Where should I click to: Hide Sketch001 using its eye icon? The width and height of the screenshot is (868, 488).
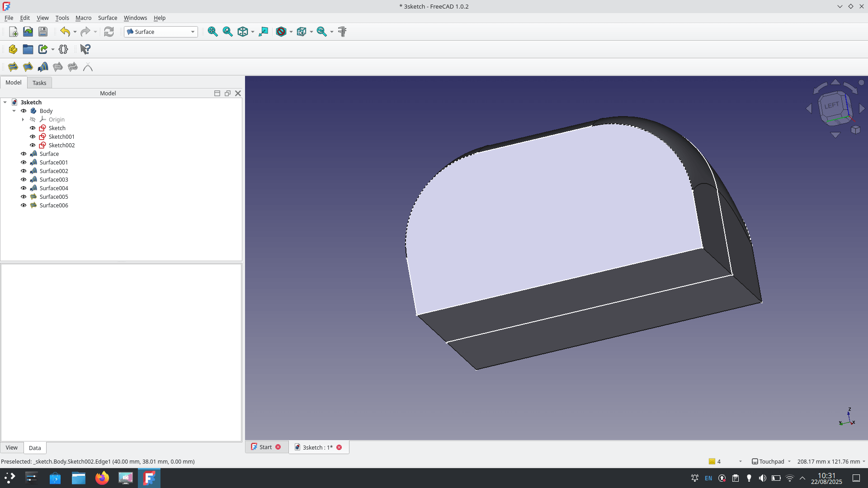[33, 136]
